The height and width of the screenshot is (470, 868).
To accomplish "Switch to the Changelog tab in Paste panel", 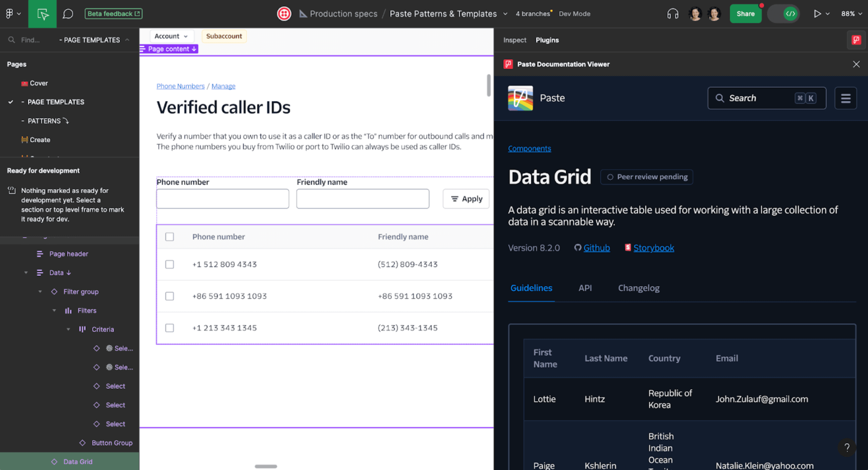I will [x=638, y=288].
